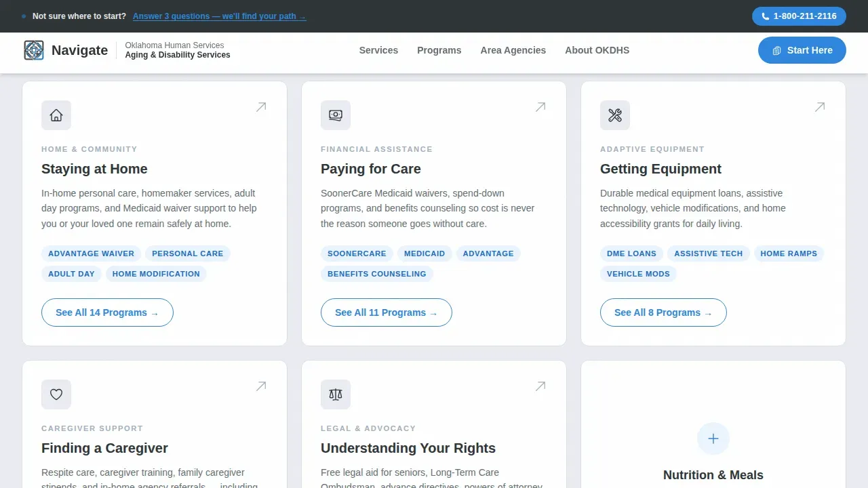Click the FINANCIAL ASSISTANCE category label
Screen dimensions: 868x488
tap(376, 149)
